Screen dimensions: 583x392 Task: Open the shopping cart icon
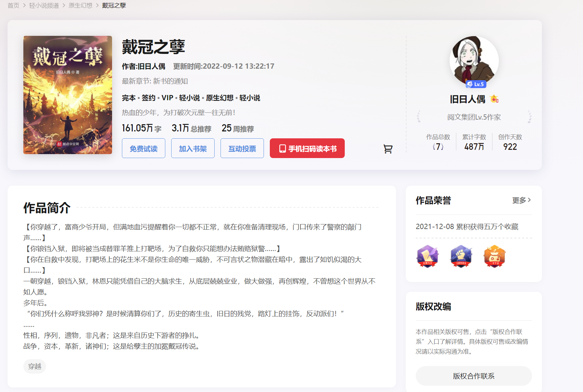[388, 149]
